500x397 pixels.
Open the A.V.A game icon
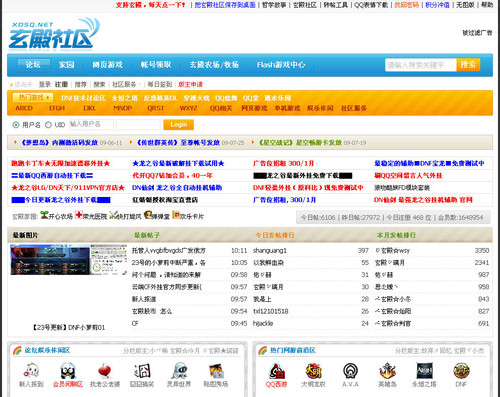[350, 371]
